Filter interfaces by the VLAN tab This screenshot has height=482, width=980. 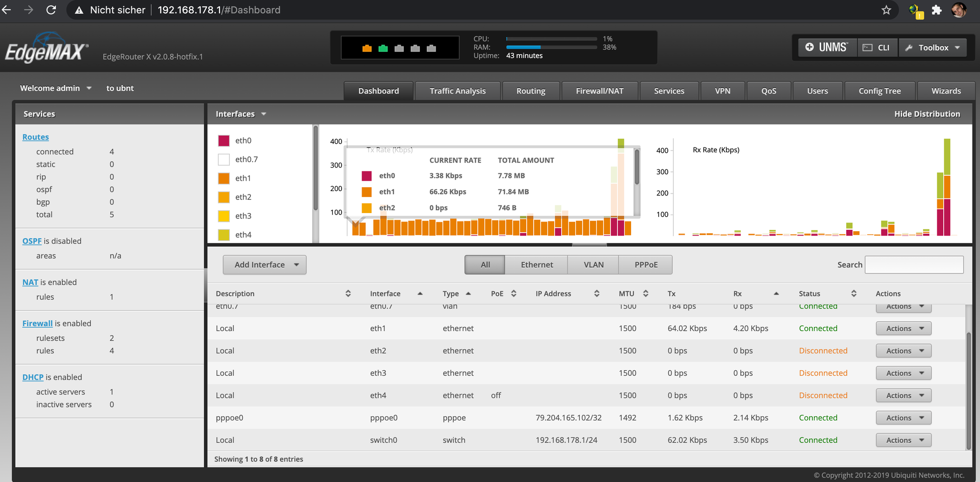(x=593, y=265)
